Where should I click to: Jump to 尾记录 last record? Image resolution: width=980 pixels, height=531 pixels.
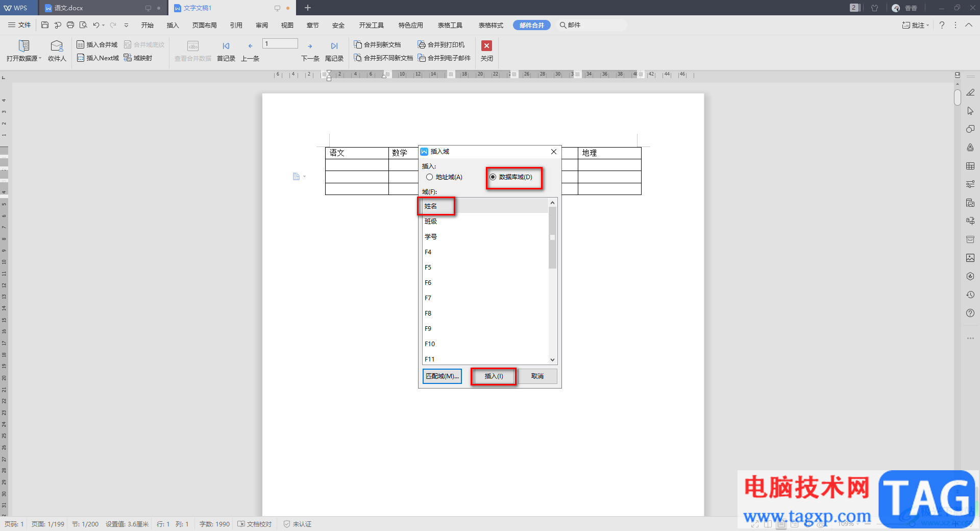click(x=334, y=46)
